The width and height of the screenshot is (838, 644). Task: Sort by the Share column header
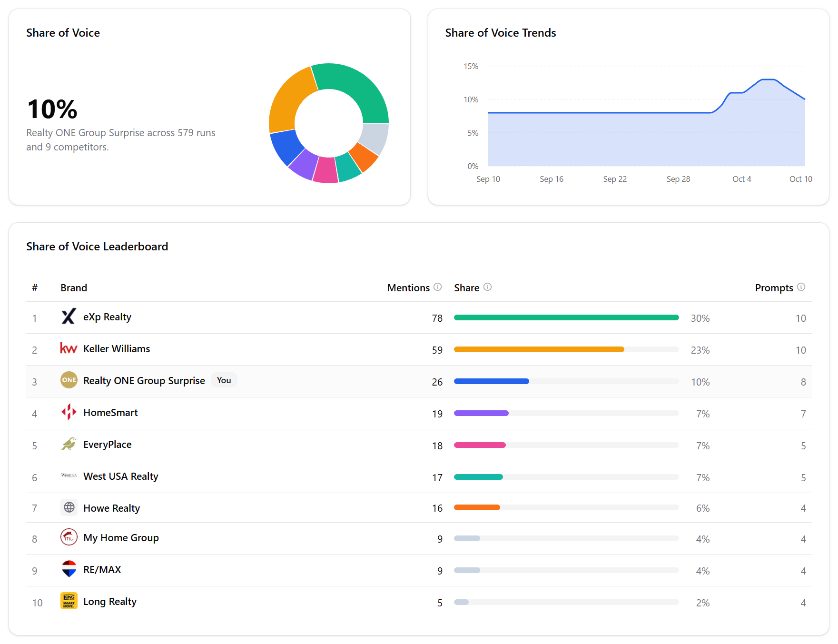466,288
